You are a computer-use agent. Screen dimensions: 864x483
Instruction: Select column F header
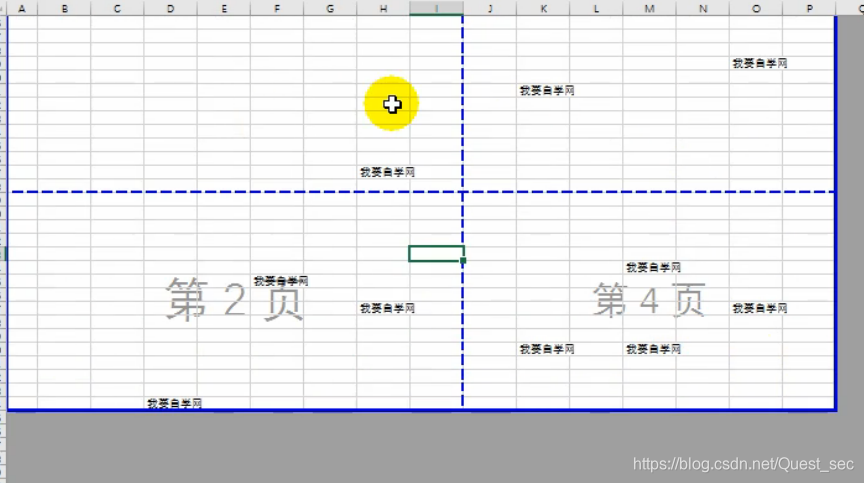pos(277,8)
